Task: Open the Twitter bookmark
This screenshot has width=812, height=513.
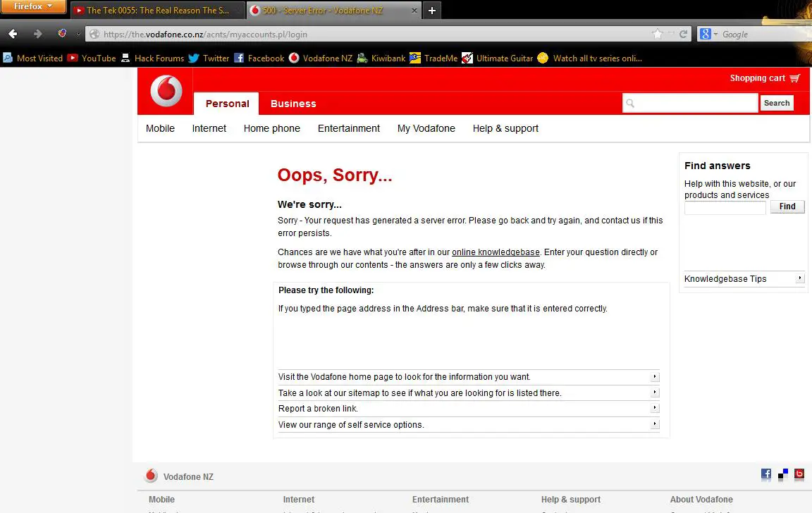Action: pyautogui.click(x=209, y=58)
